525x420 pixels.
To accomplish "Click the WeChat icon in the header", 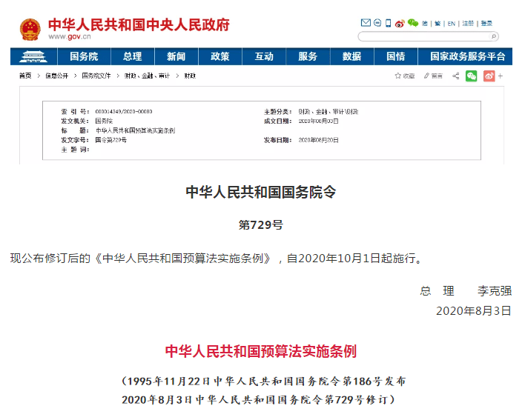I will 413,23.
